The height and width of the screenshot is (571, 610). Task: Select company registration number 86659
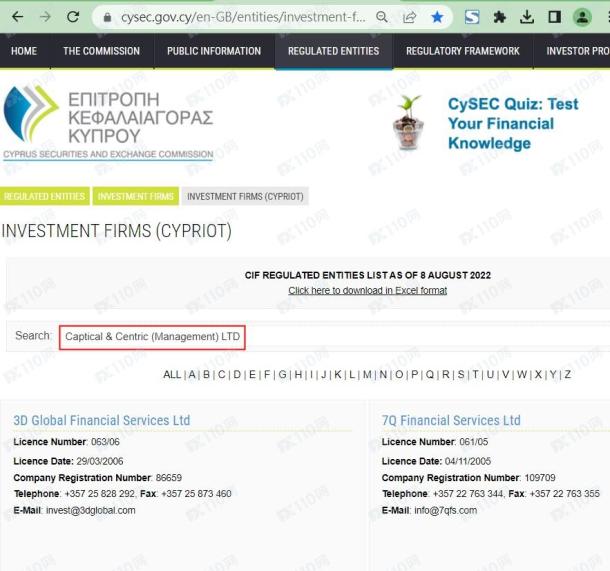(x=168, y=478)
